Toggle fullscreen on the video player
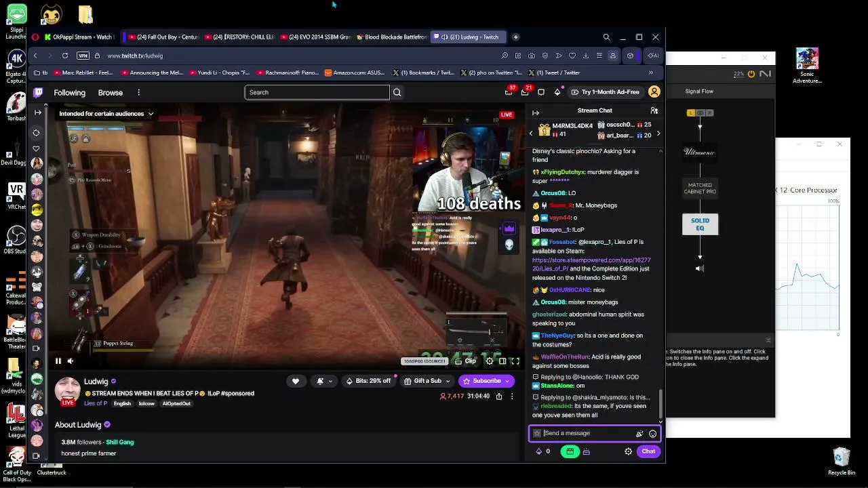Viewport: 868px width, 488px height. 515,361
